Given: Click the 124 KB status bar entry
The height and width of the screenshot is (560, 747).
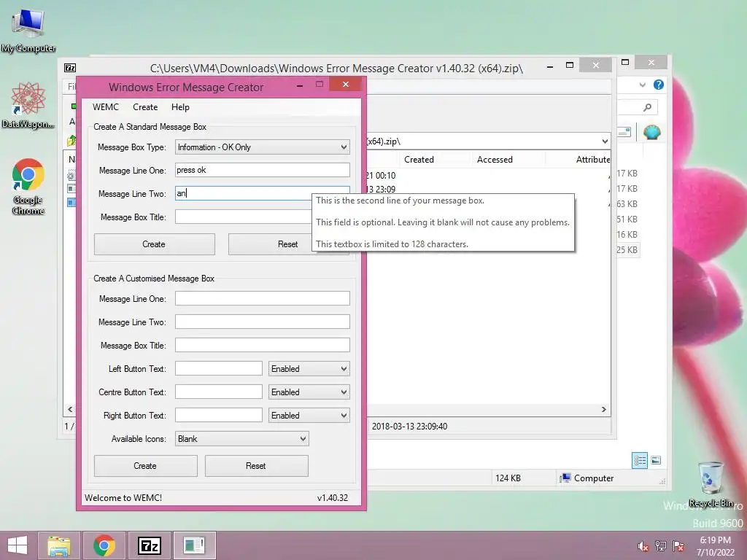Looking at the screenshot, I should click(x=508, y=478).
